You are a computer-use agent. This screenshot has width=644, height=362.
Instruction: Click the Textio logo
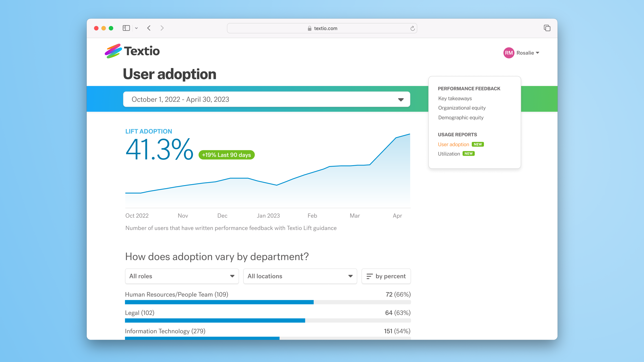(x=132, y=51)
